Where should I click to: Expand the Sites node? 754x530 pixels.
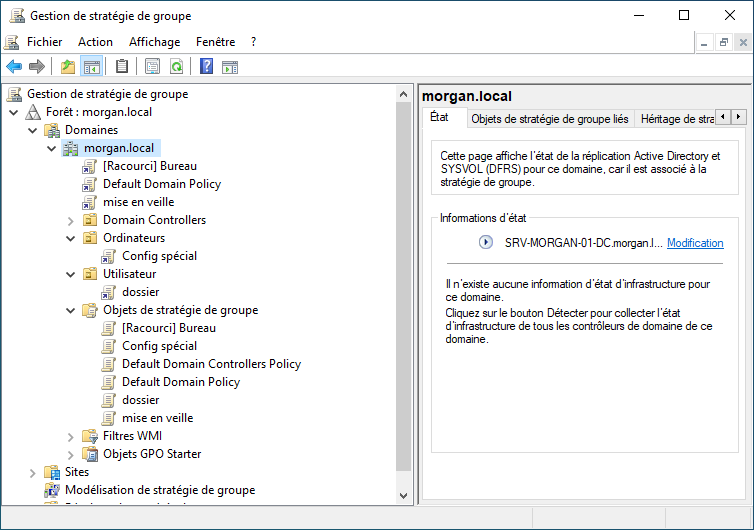[33, 472]
